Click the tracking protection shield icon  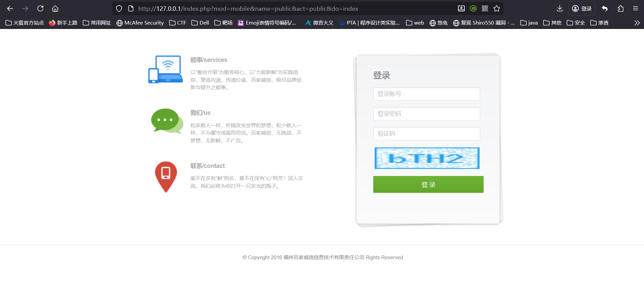(119, 8)
